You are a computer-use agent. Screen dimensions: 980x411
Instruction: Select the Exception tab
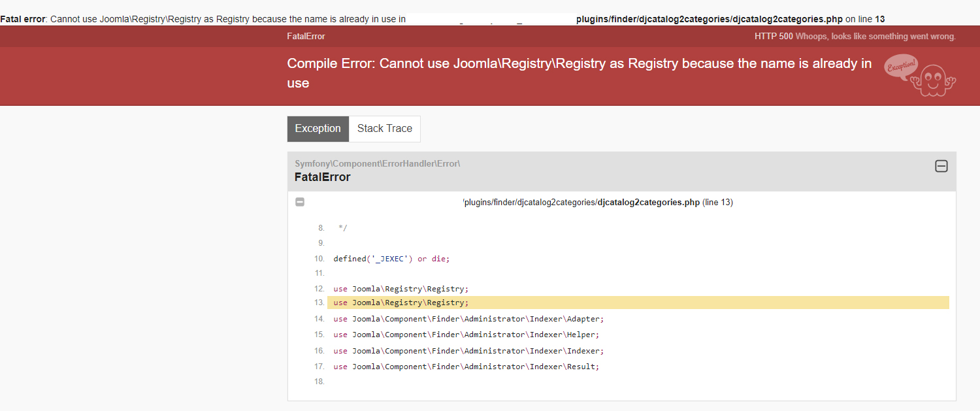[318, 129]
